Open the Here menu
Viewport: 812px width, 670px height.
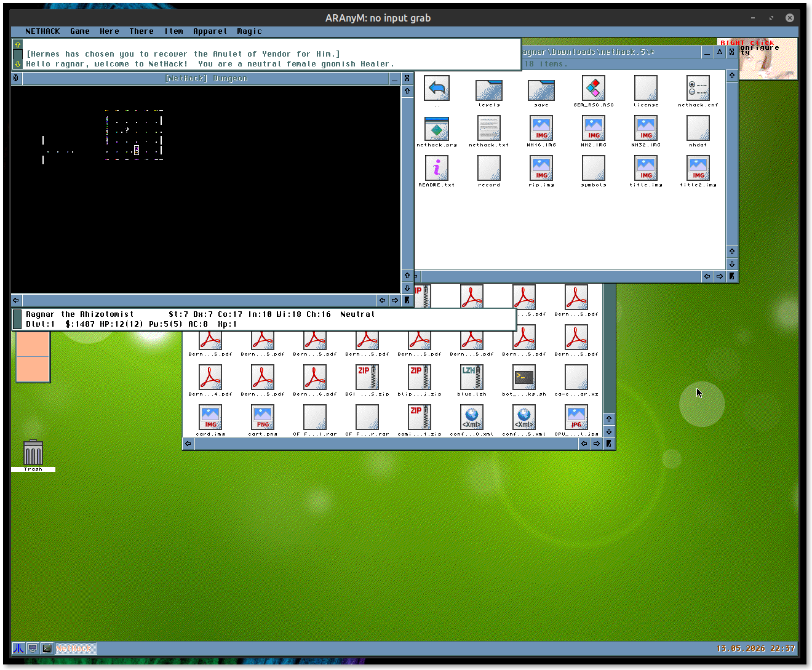[x=109, y=31]
